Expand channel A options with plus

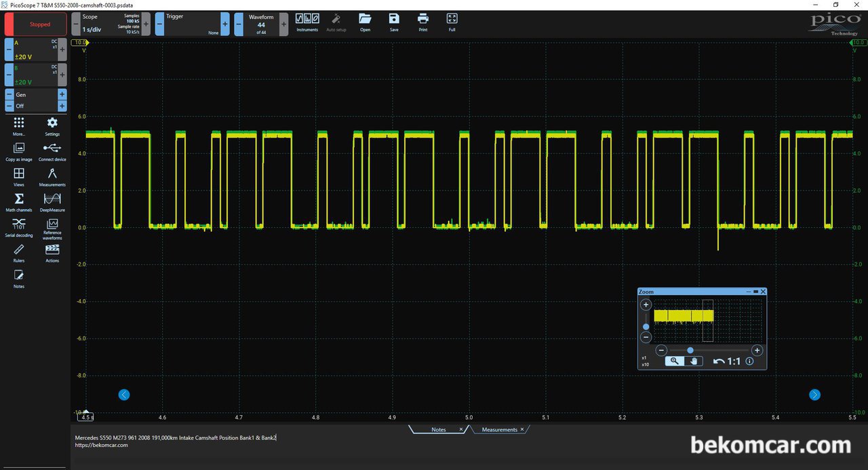[x=62, y=50]
